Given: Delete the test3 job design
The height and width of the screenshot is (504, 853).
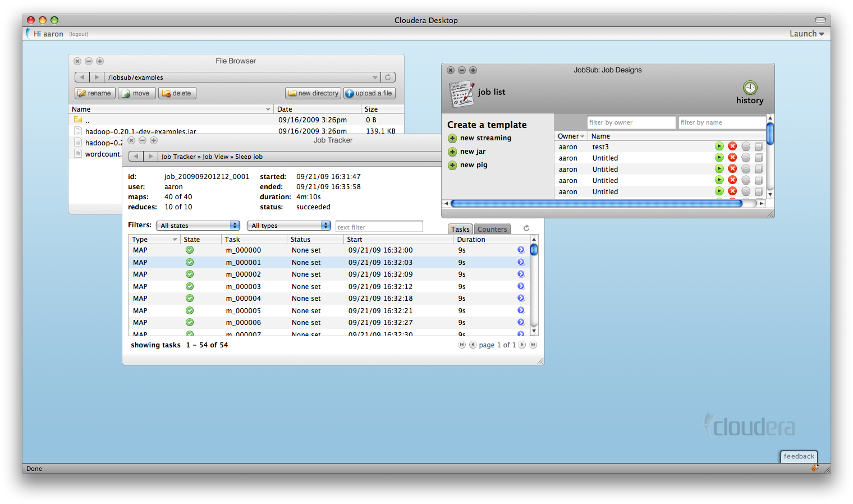Looking at the screenshot, I should pos(732,146).
